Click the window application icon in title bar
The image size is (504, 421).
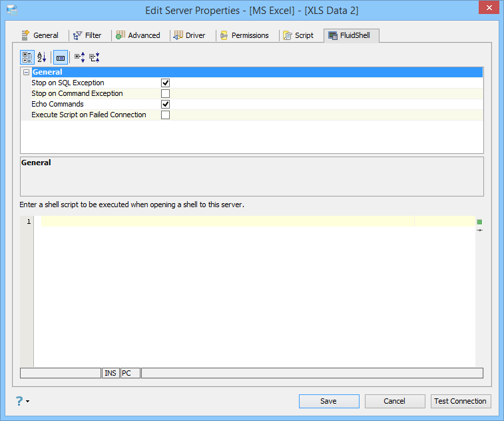(x=12, y=10)
